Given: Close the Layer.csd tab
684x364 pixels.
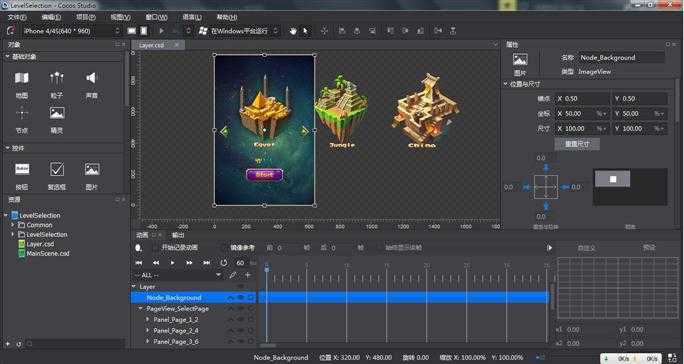Looking at the screenshot, I should 177,45.
